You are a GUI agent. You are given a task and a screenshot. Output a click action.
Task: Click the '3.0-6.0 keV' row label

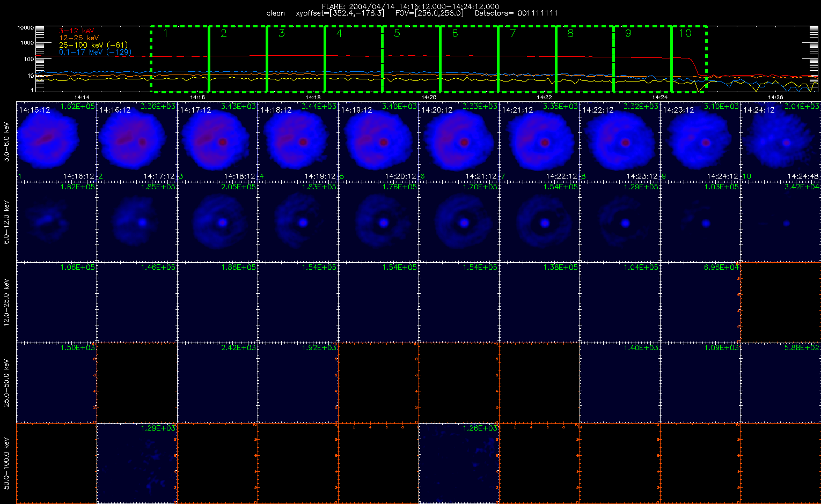coord(7,142)
